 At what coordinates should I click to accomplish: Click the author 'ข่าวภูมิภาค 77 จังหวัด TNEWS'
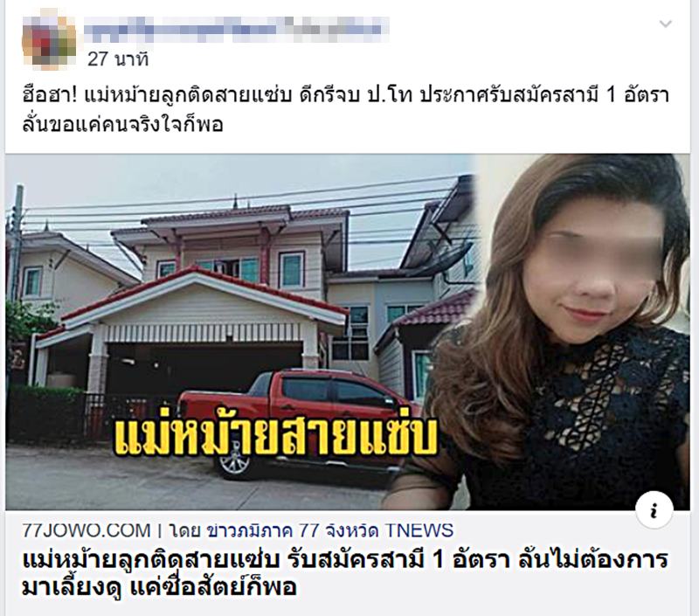pyautogui.click(x=330, y=530)
